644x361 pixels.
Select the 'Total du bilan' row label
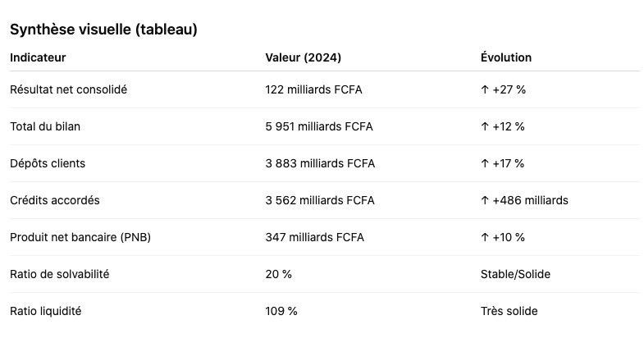[x=45, y=126]
